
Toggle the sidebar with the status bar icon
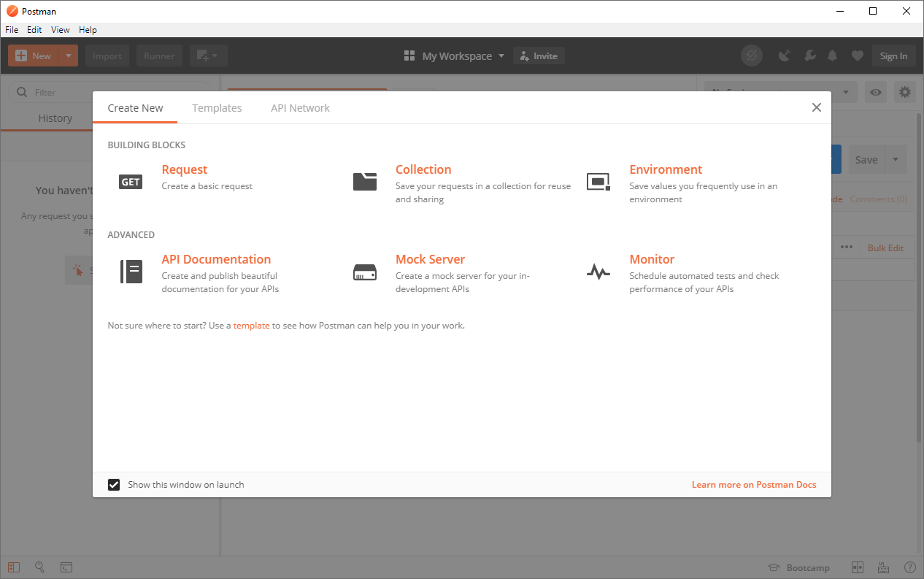click(15, 567)
